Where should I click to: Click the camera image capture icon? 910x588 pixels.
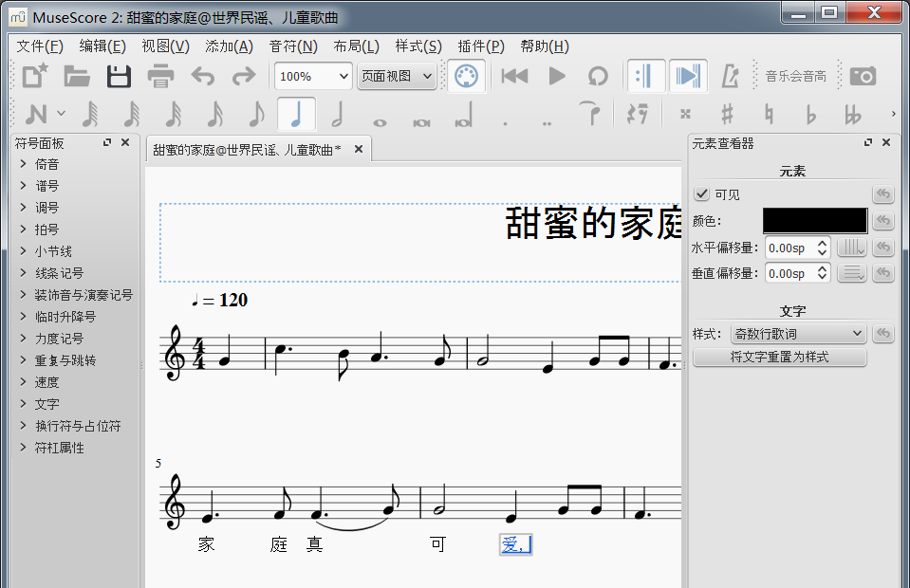point(863,77)
